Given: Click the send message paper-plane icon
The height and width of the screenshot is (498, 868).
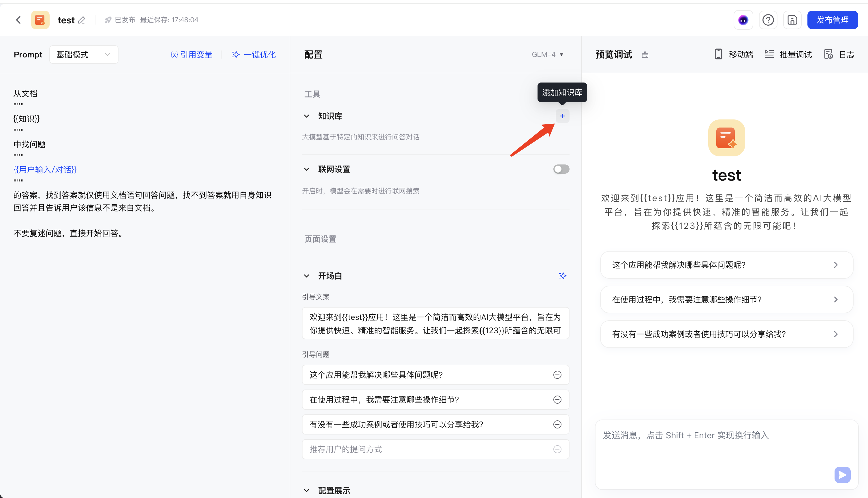Looking at the screenshot, I should point(842,475).
